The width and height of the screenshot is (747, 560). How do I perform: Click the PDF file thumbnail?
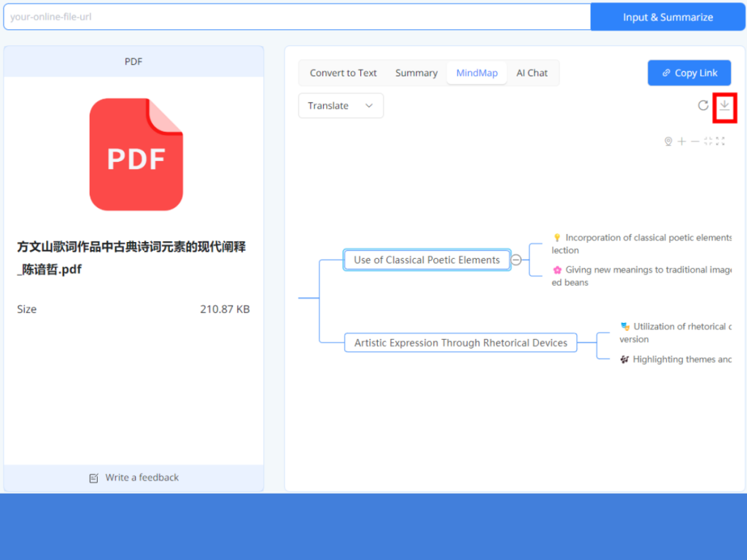tap(134, 154)
